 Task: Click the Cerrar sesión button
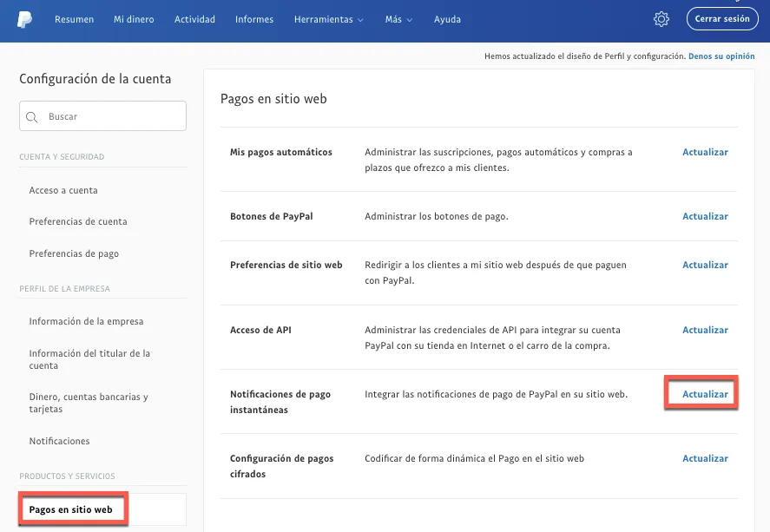coord(722,18)
